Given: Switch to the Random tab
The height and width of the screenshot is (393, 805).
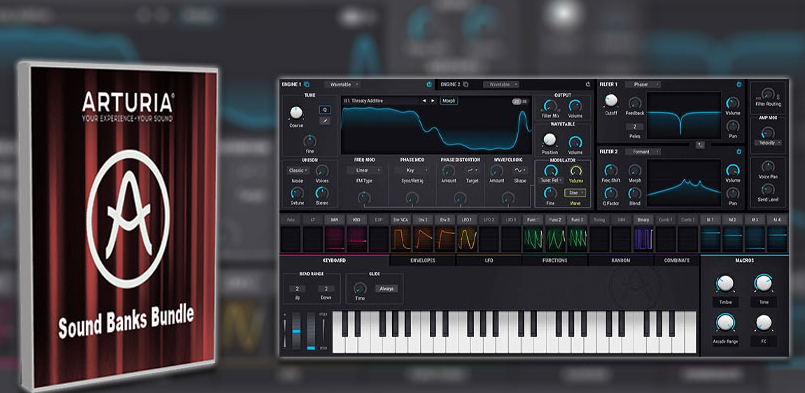Looking at the screenshot, I should tap(621, 260).
